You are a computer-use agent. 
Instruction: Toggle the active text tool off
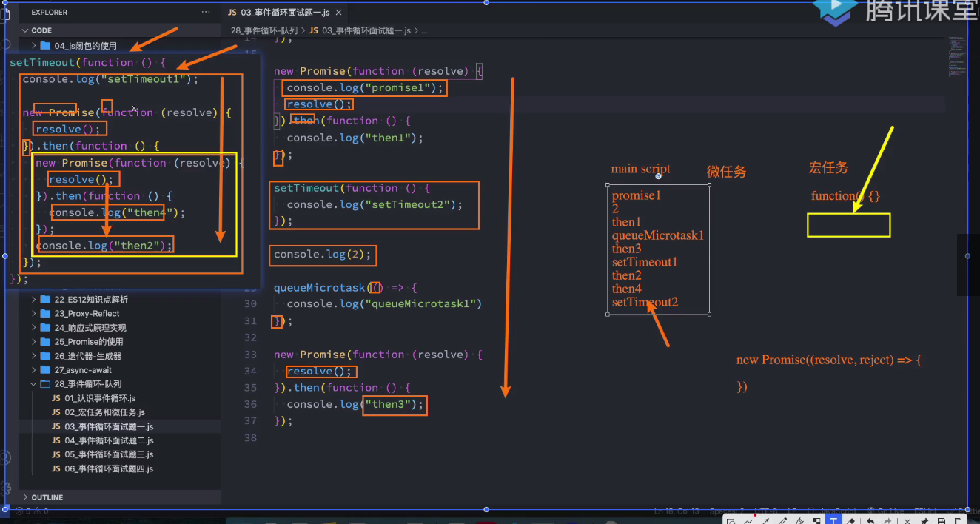point(833,521)
